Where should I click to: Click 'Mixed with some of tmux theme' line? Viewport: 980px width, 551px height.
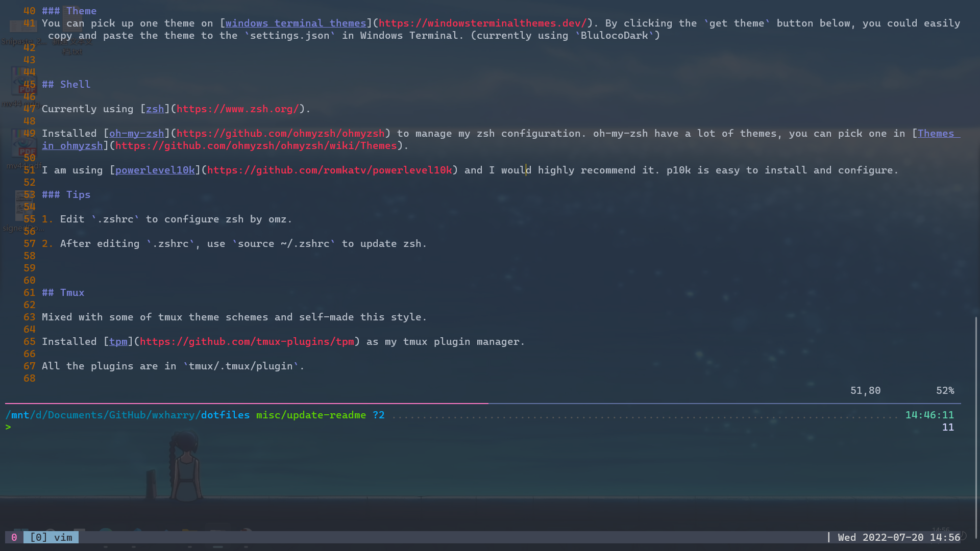[234, 317]
